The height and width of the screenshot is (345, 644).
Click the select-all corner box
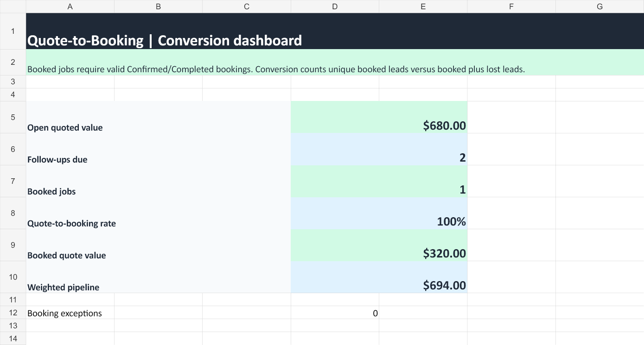click(x=13, y=6)
